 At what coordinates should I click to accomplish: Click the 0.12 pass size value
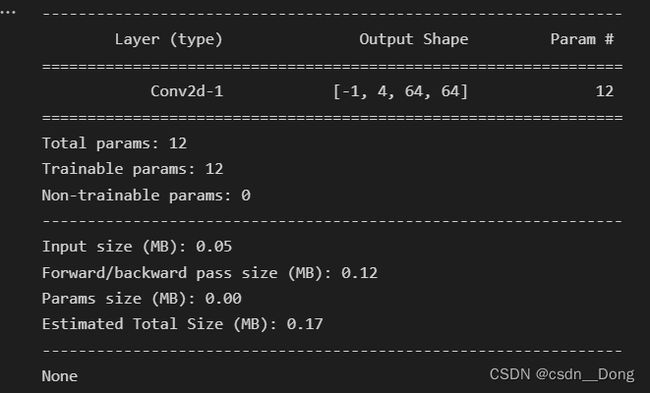359,273
